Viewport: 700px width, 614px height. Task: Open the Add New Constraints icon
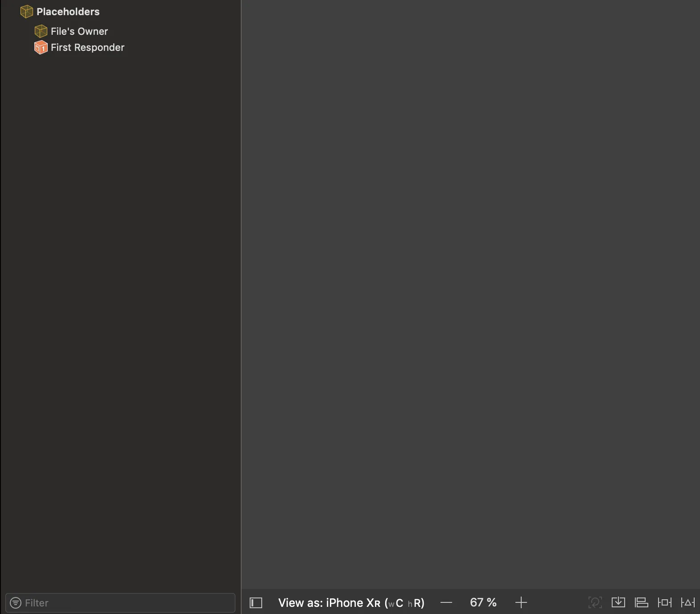(665, 602)
